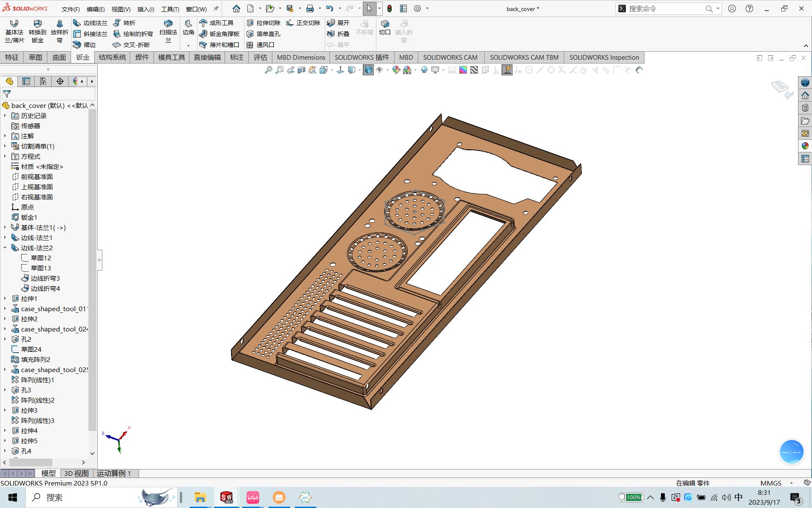The image size is (812, 508).
Task: Choose the 交叉-折断 cross break tool
Action: point(131,45)
